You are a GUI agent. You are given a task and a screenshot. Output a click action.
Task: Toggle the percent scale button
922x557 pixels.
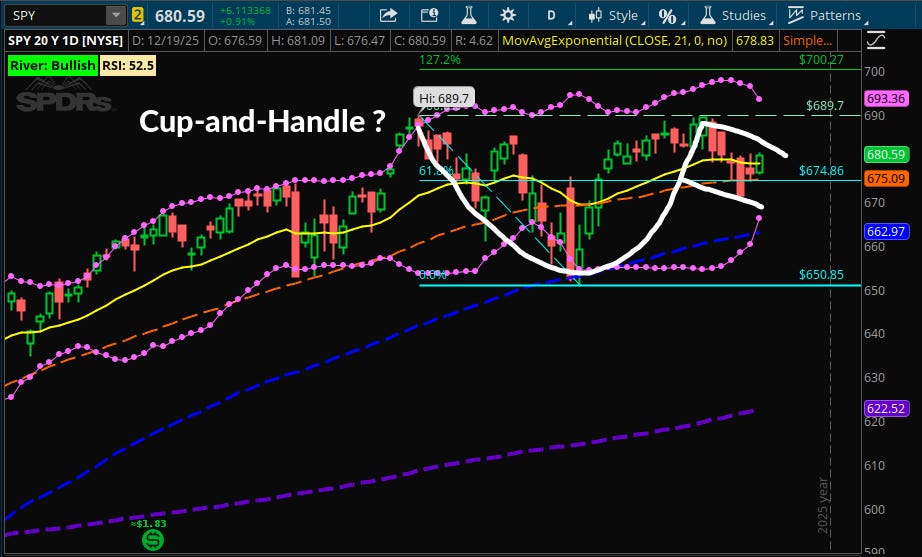coord(668,16)
